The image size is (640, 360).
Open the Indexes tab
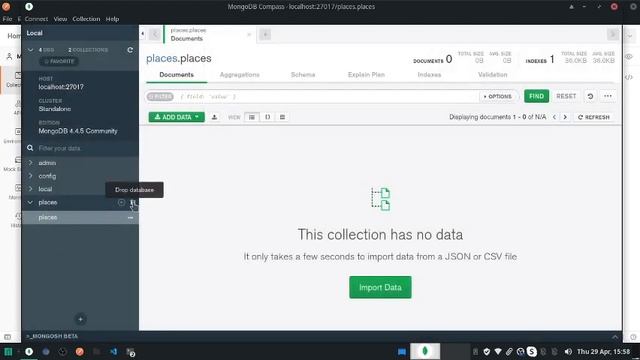coord(429,75)
